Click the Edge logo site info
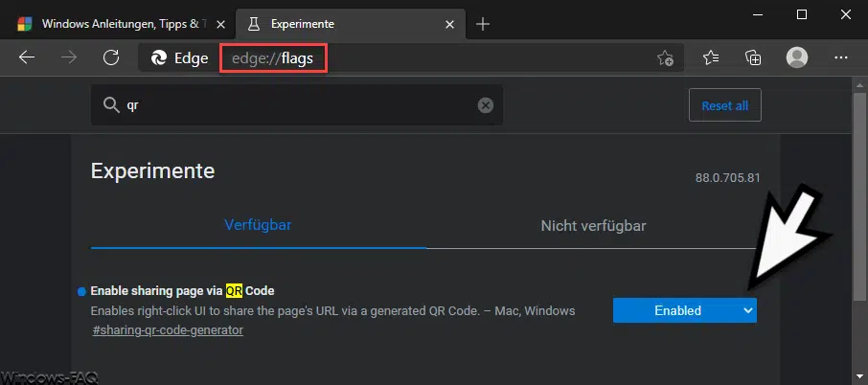 point(179,58)
